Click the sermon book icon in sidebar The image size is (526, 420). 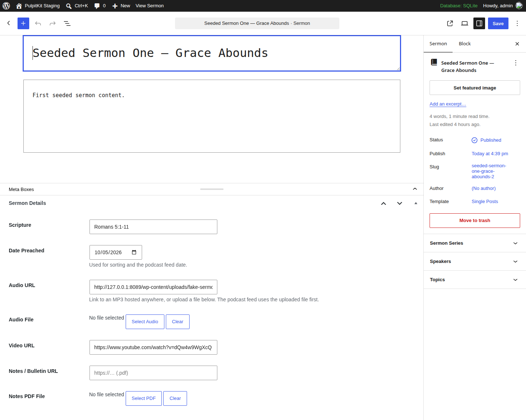[x=434, y=62]
